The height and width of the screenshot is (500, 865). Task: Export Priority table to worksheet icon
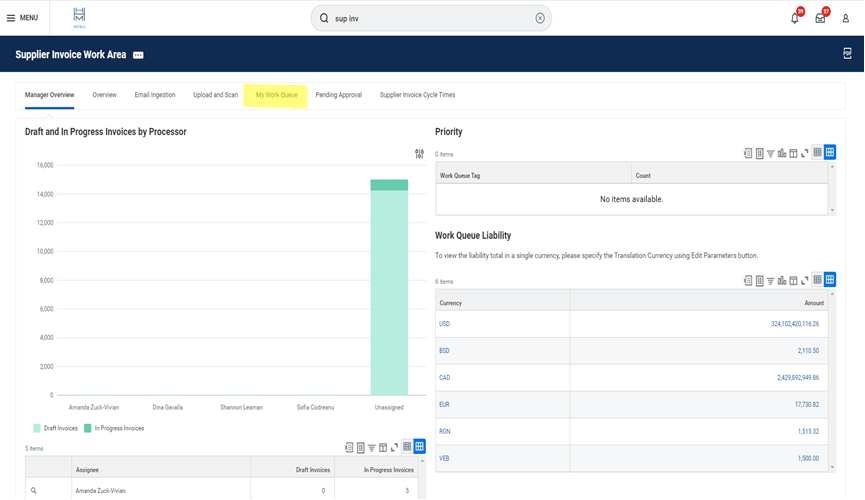coord(760,153)
